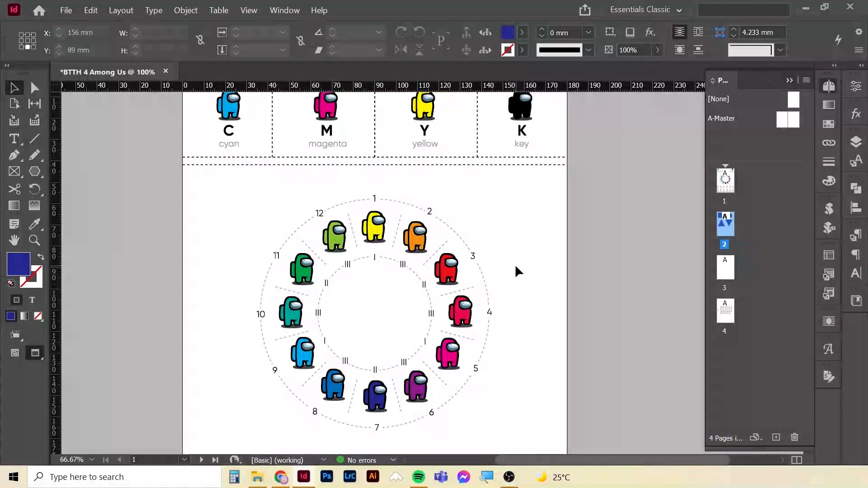Select the Direct Selection tool

pyautogui.click(x=34, y=88)
